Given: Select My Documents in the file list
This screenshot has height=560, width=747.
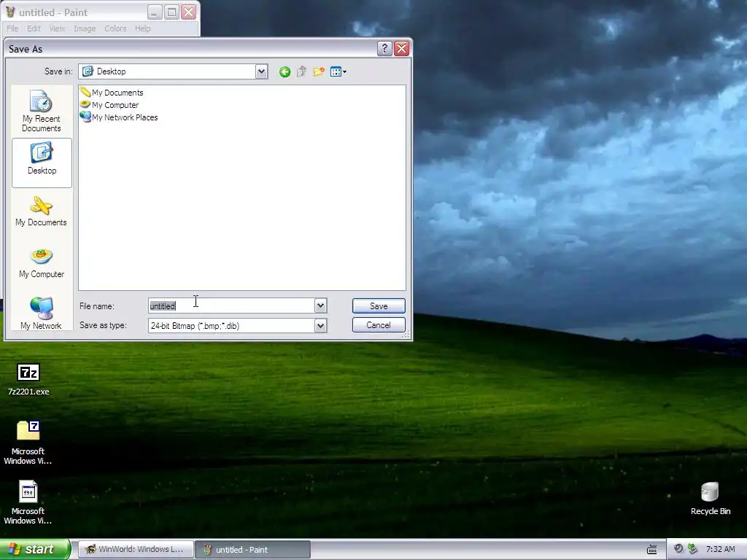Looking at the screenshot, I should point(112,93).
